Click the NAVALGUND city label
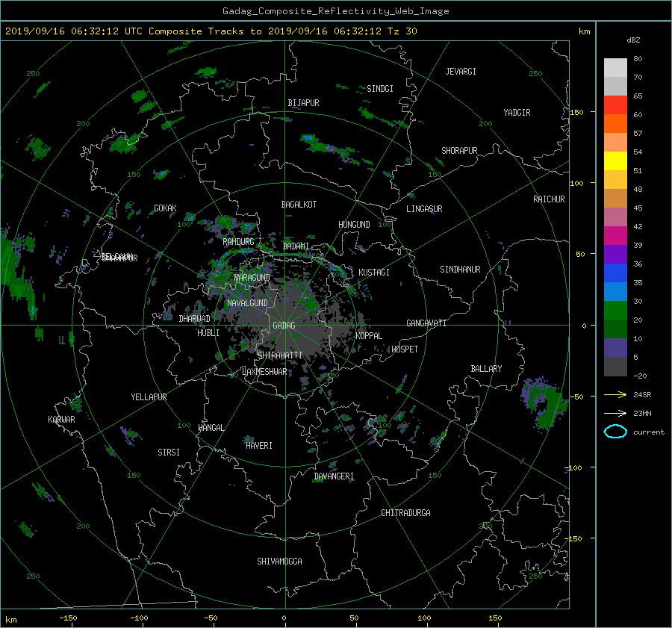This screenshot has width=672, height=628. coord(247,303)
